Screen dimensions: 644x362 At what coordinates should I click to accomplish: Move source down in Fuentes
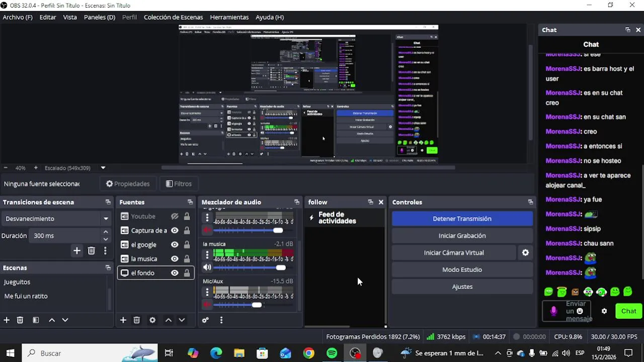pos(182,320)
